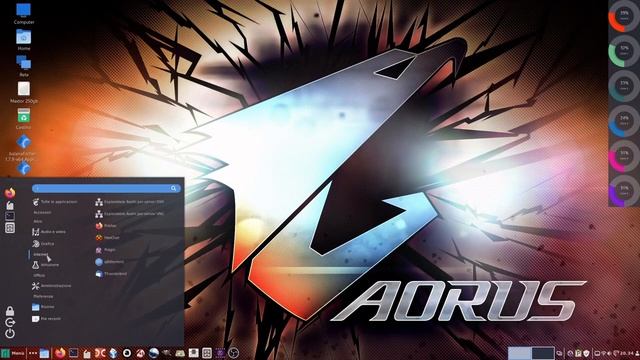640x360 pixels.
Task: Open the Maxtor 250gb drive icon
Action: [24, 92]
